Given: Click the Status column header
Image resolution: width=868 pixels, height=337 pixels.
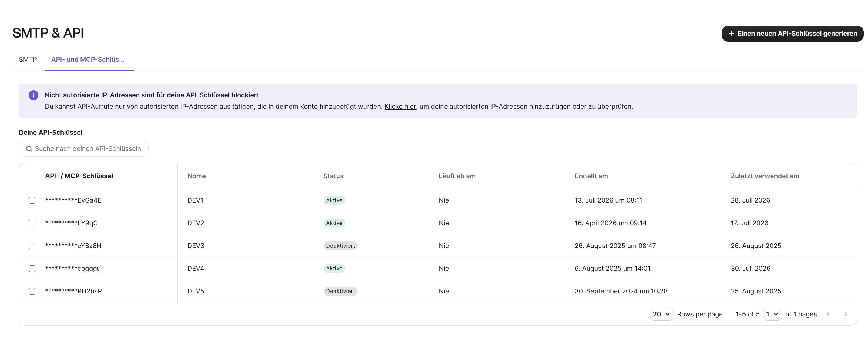Looking at the screenshot, I should (333, 176).
